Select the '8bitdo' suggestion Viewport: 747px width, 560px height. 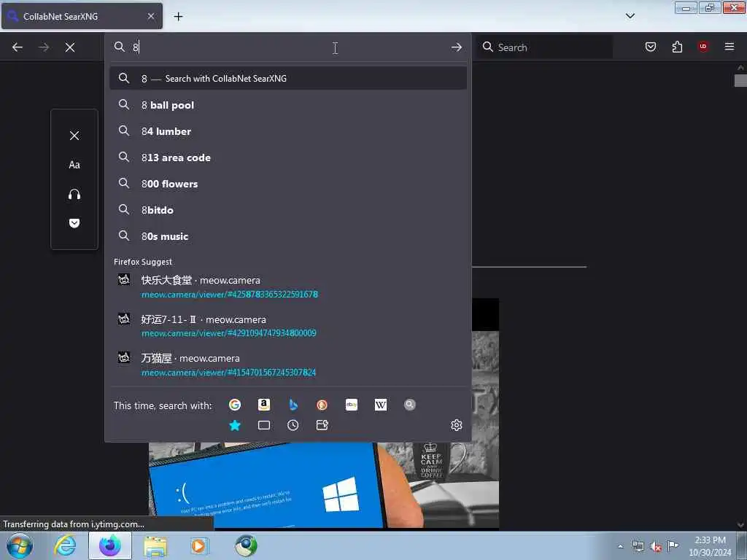[287, 209]
